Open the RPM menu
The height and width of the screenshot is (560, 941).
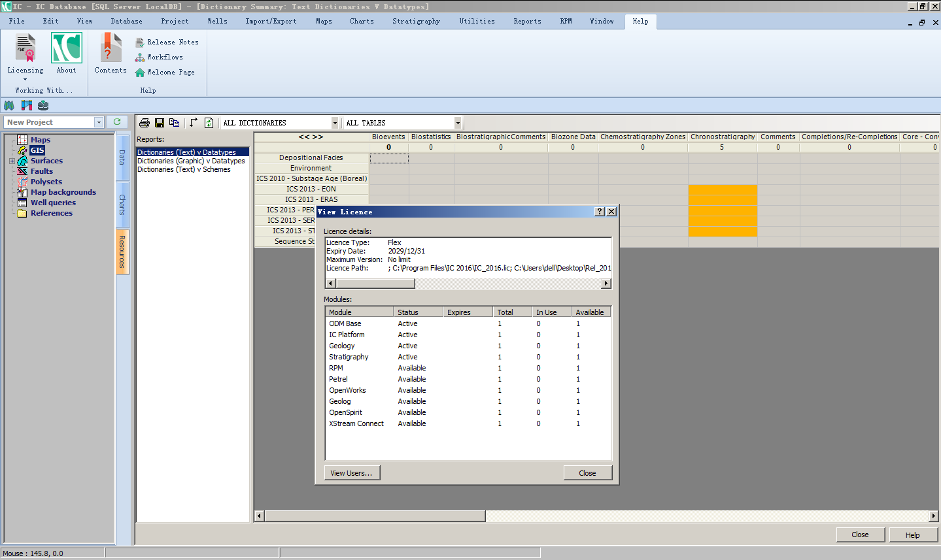point(566,21)
